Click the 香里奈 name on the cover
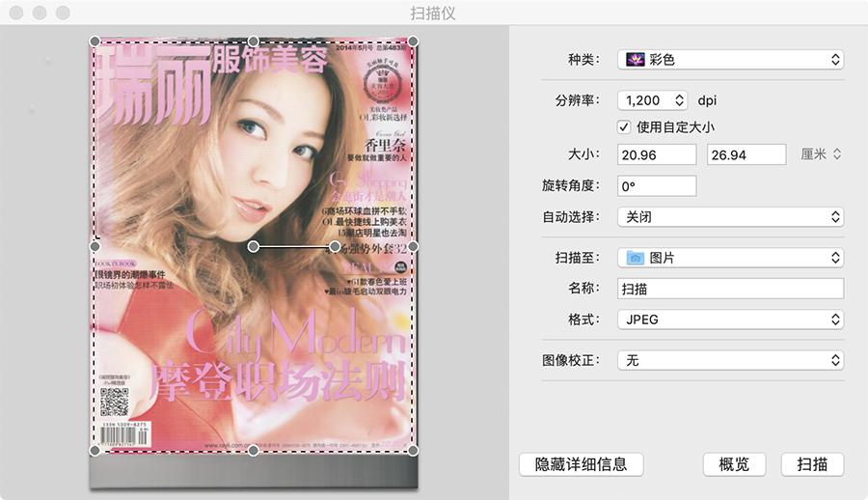Viewport: 868px width, 500px height. point(385,146)
